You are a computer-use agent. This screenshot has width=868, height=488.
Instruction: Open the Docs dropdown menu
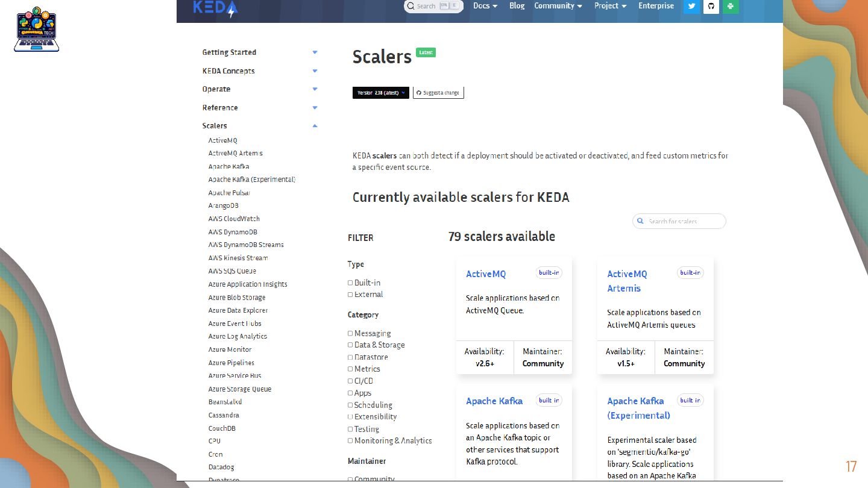click(485, 6)
